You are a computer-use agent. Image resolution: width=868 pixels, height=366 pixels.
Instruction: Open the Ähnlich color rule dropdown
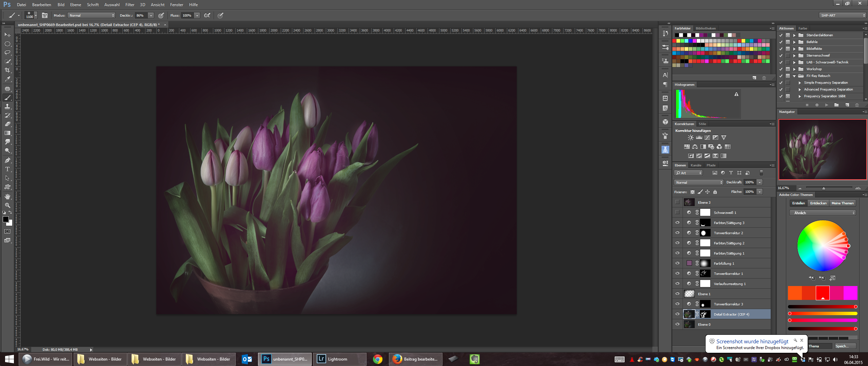(x=823, y=213)
